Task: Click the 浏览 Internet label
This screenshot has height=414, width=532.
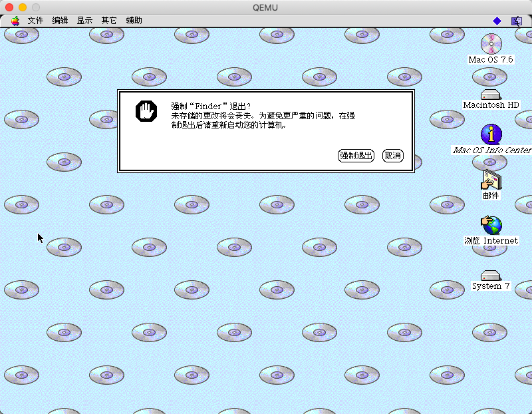Action: pos(491,241)
